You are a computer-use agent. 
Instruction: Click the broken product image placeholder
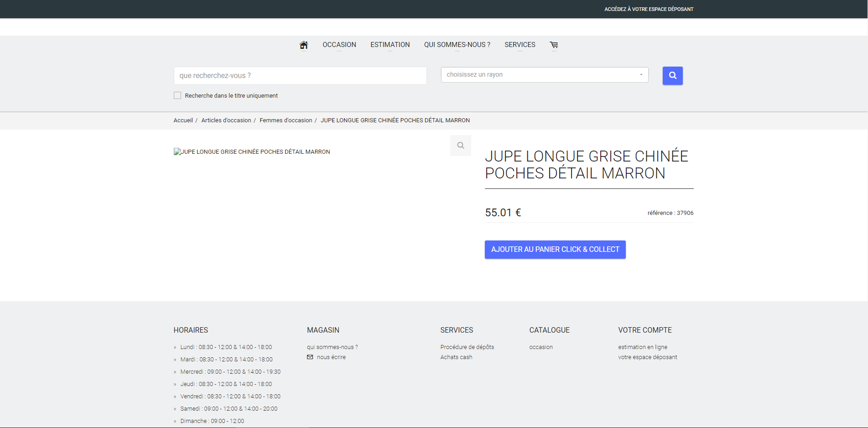pyautogui.click(x=252, y=152)
